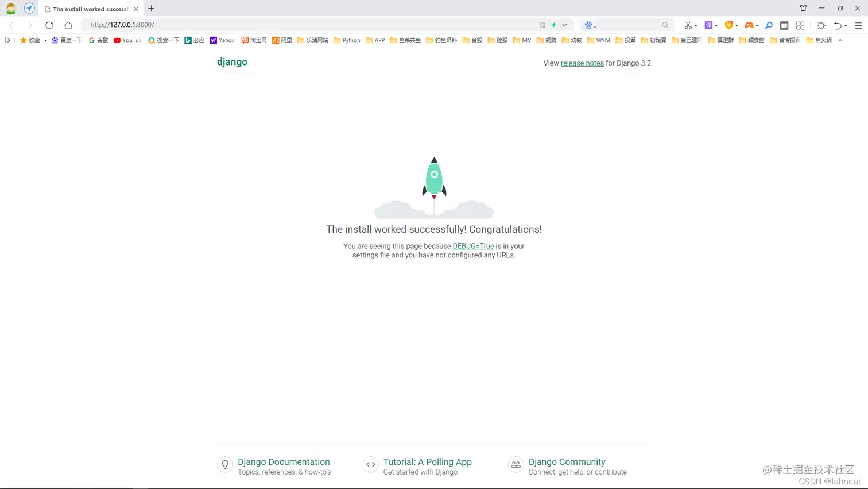Open the 收藏 favorites star
Viewport: 868px width, 489px height.
[x=30, y=40]
